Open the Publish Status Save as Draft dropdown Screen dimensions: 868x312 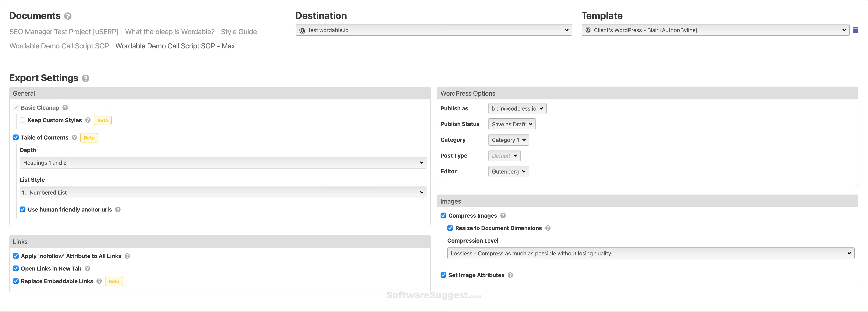(x=512, y=124)
